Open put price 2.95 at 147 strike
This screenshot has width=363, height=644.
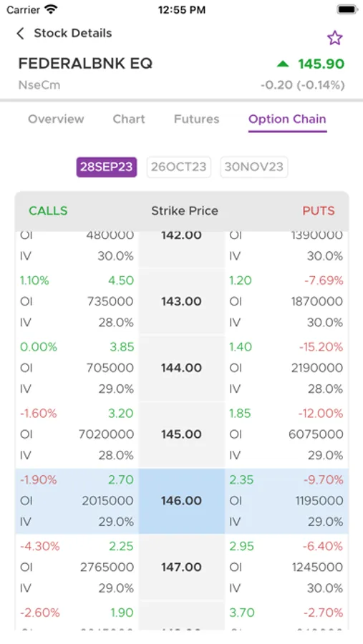tap(241, 546)
